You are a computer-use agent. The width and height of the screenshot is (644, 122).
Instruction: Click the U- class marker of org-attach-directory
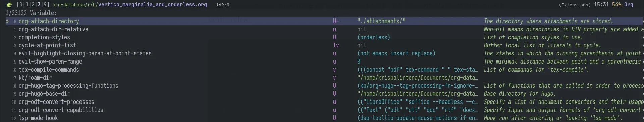pos(336,21)
